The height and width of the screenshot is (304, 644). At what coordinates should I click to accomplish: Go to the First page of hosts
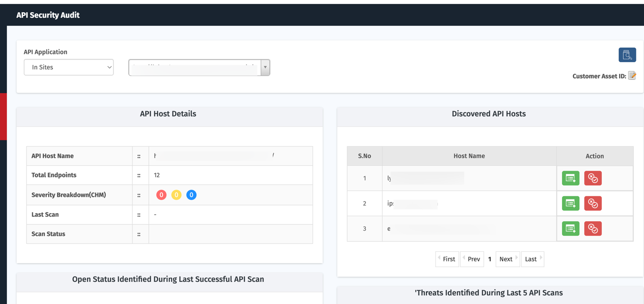447,259
